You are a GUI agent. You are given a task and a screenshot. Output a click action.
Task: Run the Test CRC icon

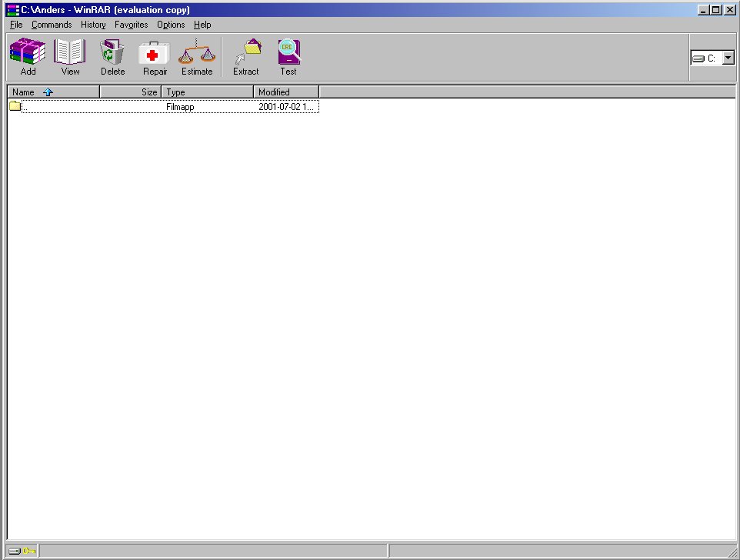[288, 52]
